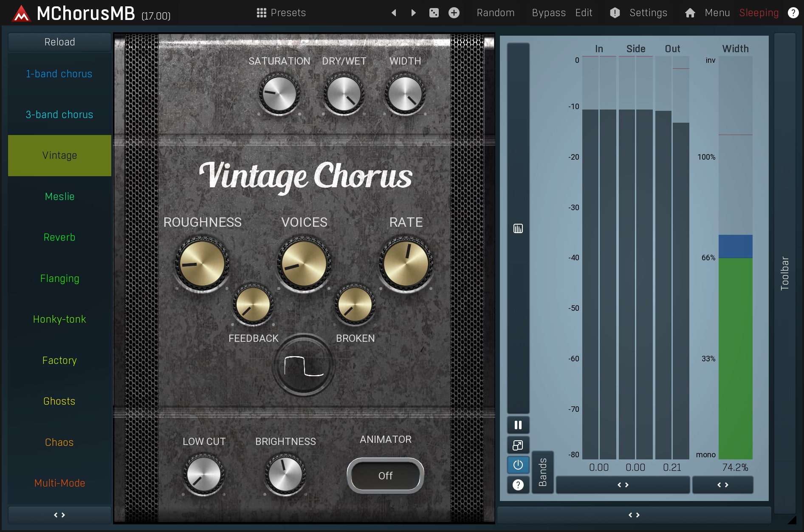This screenshot has height=532, width=804.
Task: Click the add preset plus icon
Action: click(454, 13)
